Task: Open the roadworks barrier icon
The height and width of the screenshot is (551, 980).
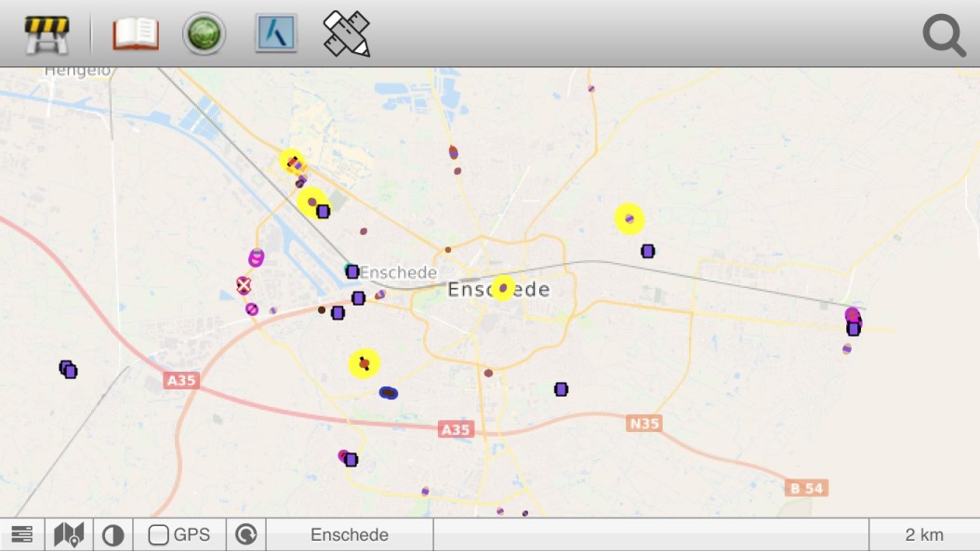Action: click(46, 34)
